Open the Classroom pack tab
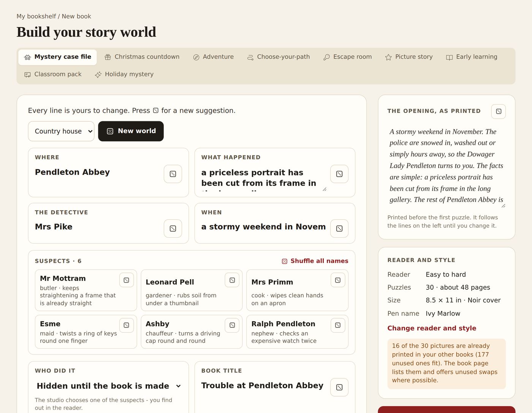The height and width of the screenshot is (413, 532). click(x=53, y=75)
